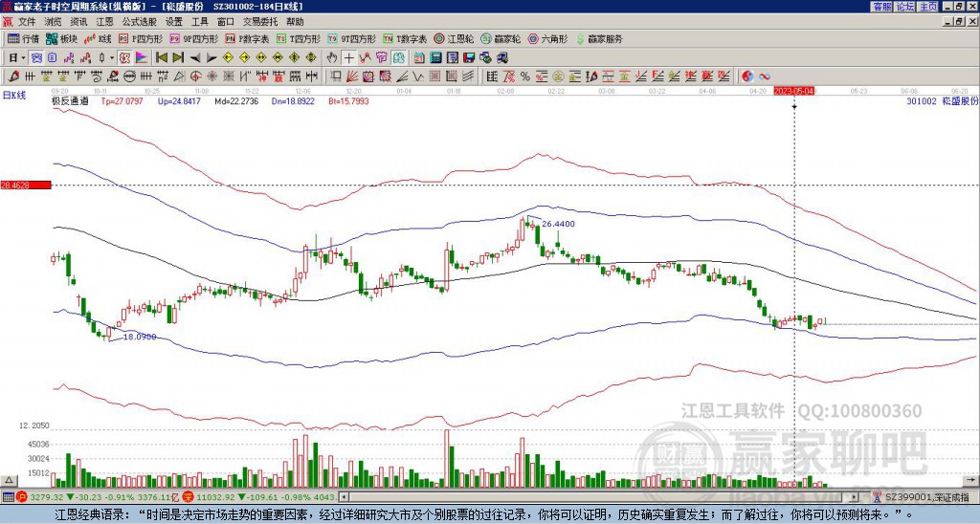Click the 301002 stock code label

coord(922,101)
